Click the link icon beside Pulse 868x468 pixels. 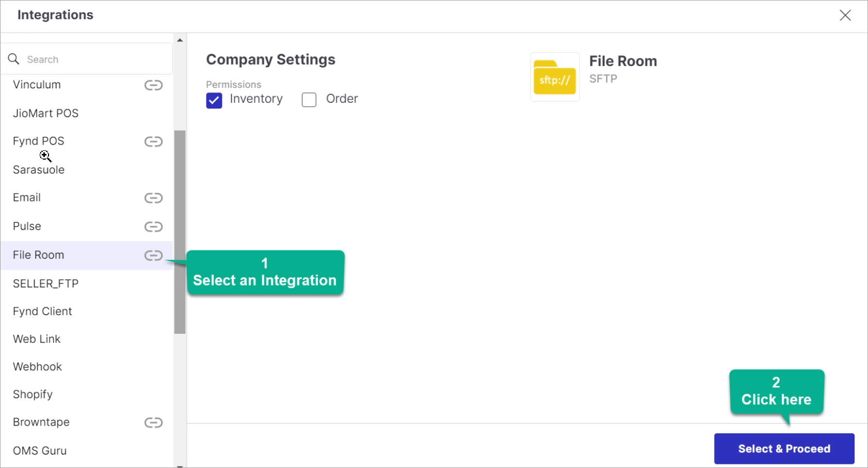pos(153,227)
